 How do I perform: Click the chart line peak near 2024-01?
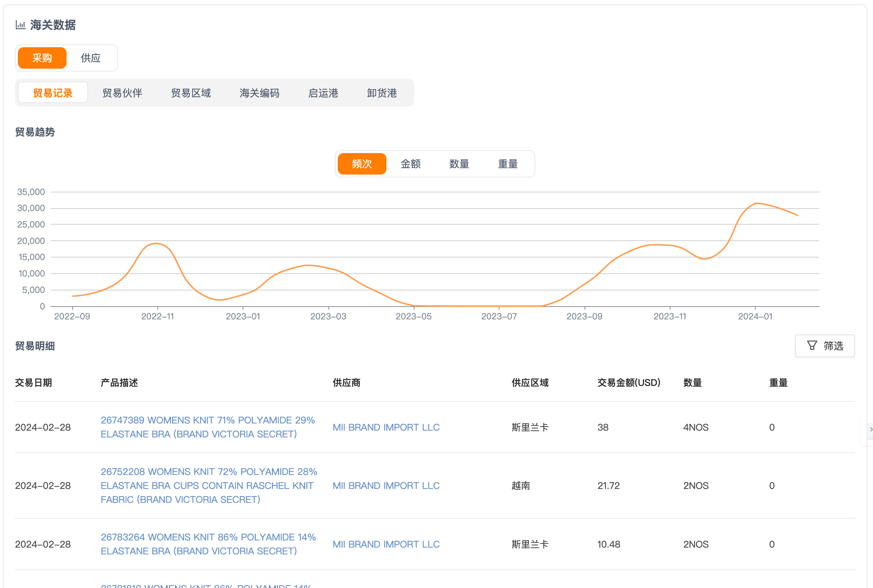pos(755,203)
